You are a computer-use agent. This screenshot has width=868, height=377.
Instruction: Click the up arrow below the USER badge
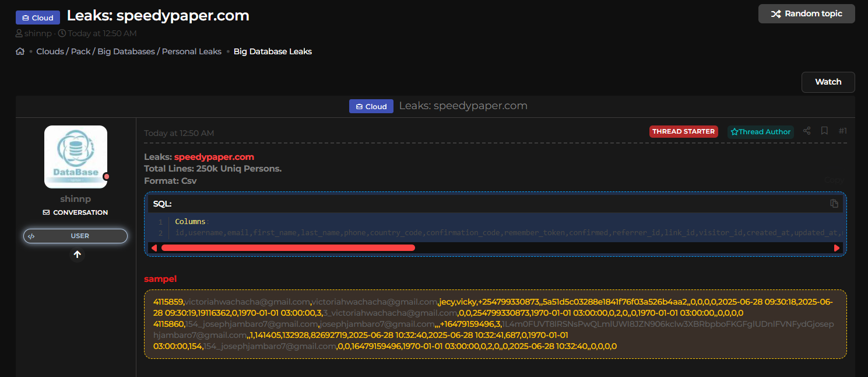[77, 254]
